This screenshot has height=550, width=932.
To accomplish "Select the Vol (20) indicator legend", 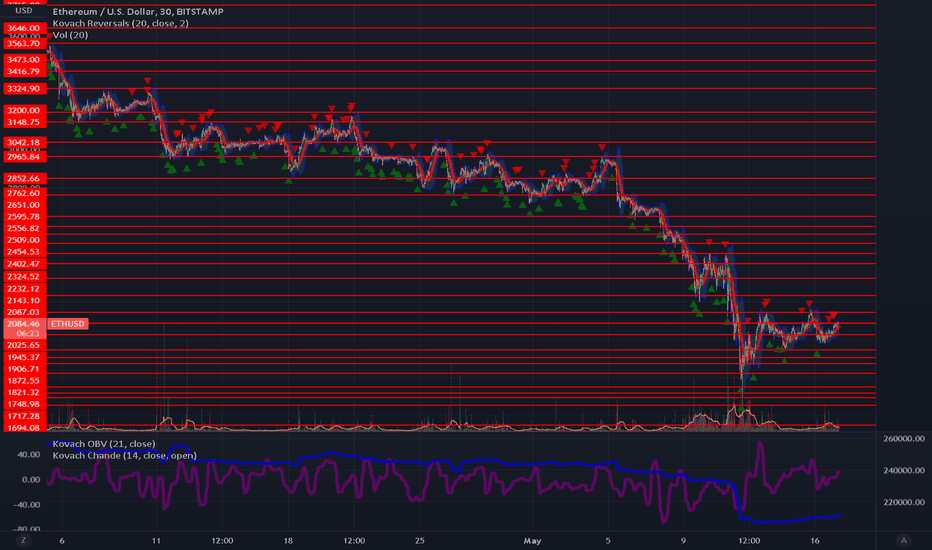I will tap(70, 35).
